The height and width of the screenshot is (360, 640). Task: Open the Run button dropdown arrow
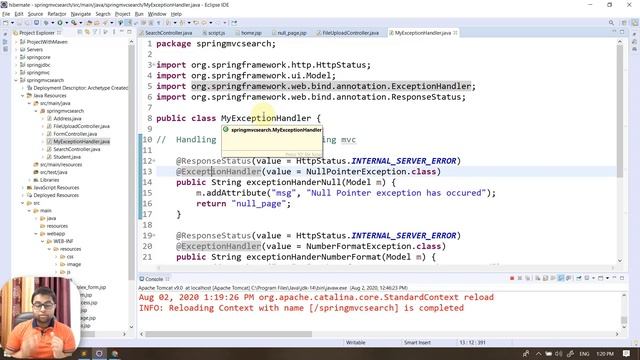(x=67, y=23)
